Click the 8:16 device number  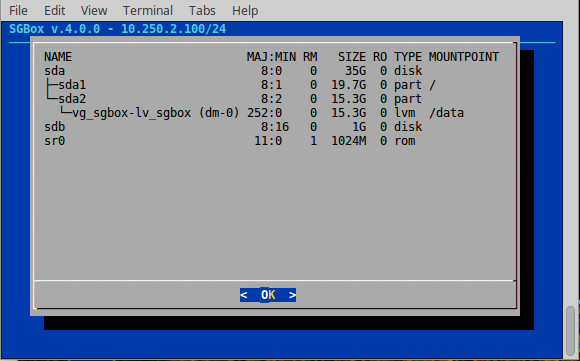pyautogui.click(x=275, y=127)
